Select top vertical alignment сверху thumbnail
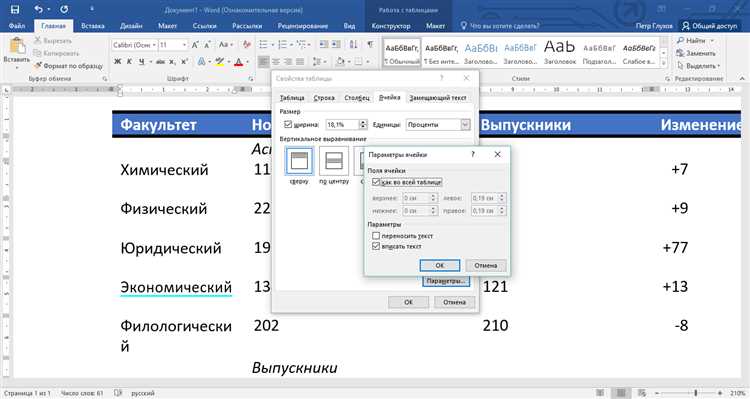The image size is (750, 399). pyautogui.click(x=299, y=161)
